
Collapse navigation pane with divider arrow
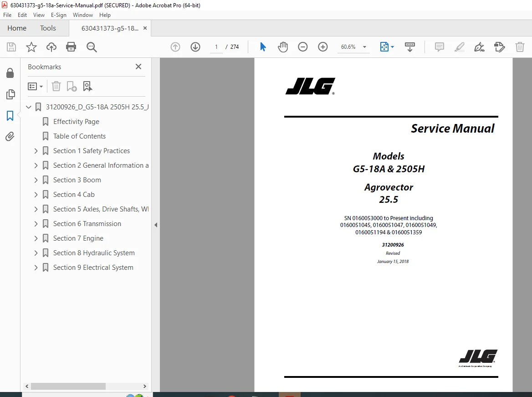(156, 225)
